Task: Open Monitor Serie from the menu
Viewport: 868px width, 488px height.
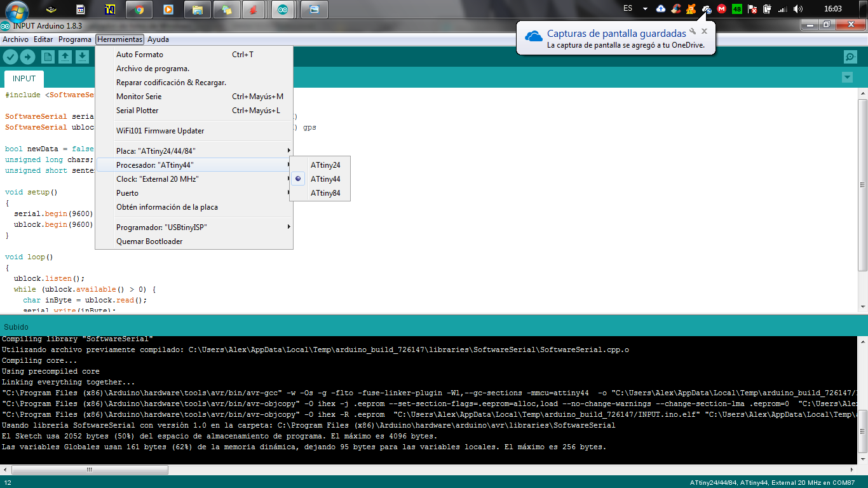Action: click(x=194, y=97)
